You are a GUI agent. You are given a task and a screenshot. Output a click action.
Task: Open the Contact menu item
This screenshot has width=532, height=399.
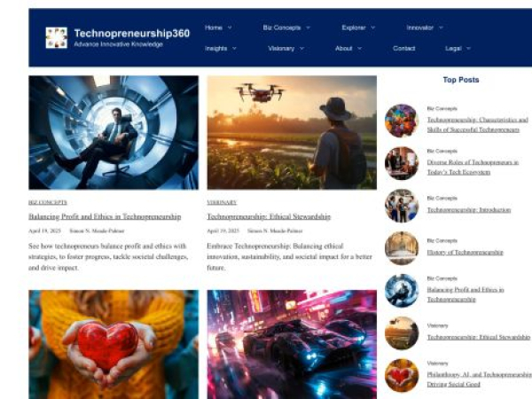click(403, 48)
